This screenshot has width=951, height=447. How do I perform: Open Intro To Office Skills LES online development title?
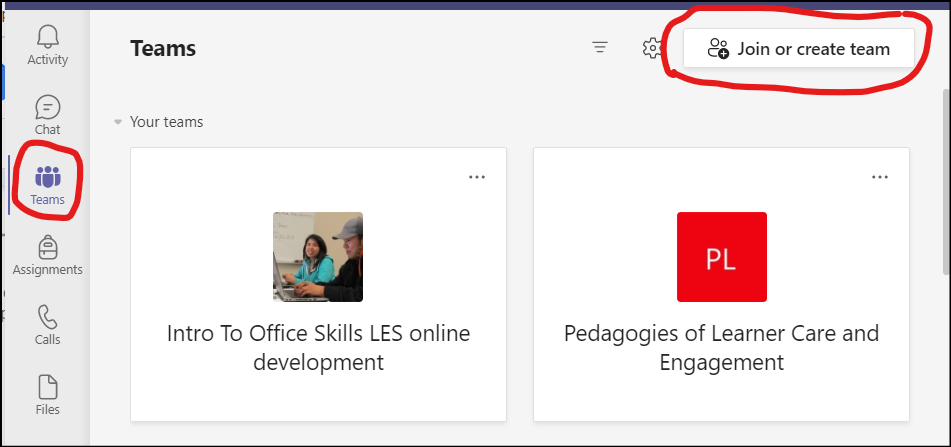(x=318, y=348)
